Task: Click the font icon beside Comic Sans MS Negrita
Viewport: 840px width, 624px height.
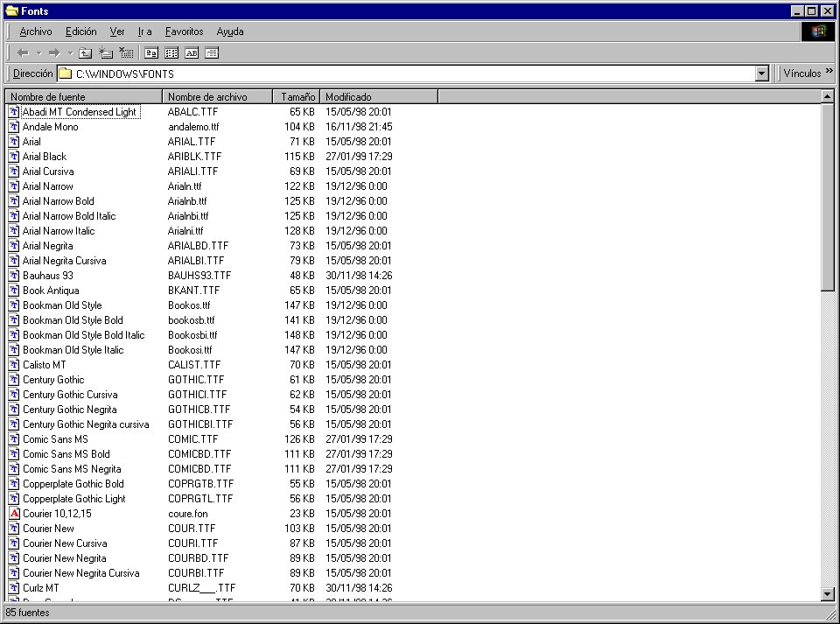Action: (x=15, y=469)
